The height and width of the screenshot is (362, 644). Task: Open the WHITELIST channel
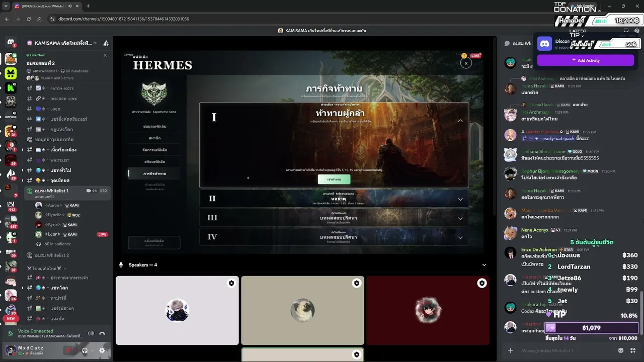[68, 160]
